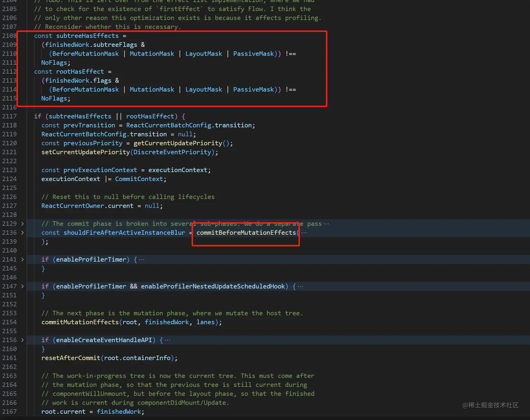Click the 'next phase is the mutation phase' comment
The image size is (530, 420).
(x=172, y=313)
